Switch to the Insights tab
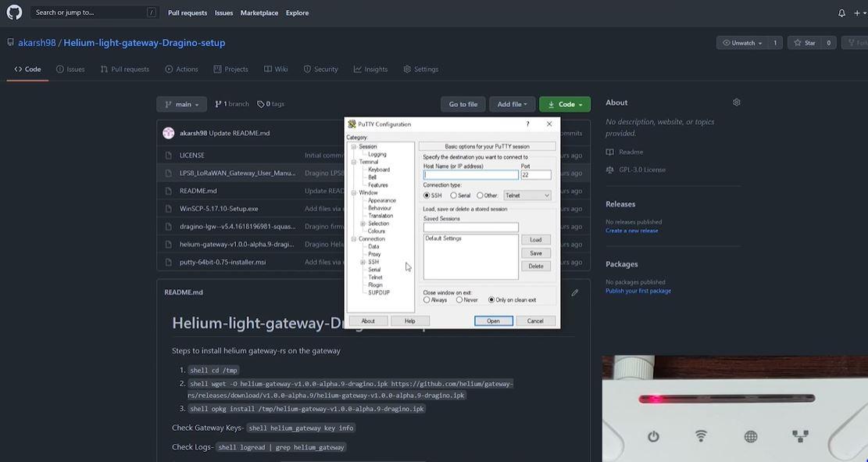Image resolution: width=868 pixels, height=462 pixels. [x=370, y=70]
